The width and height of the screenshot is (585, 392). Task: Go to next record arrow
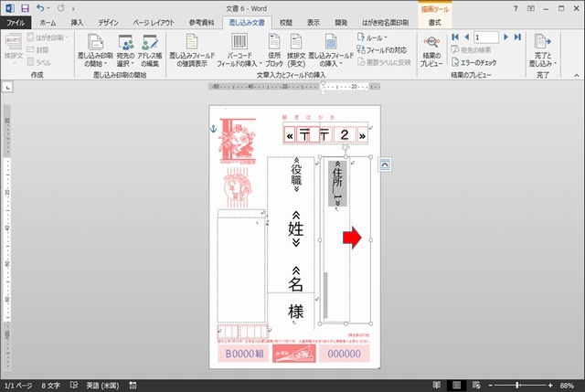(505, 37)
